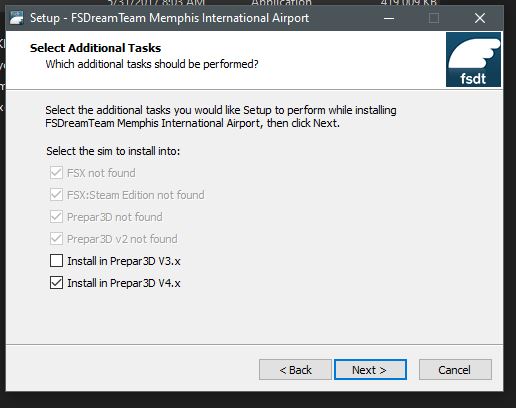Screen dimensions: 516x408
Task: Cancel the Memphis Airport setup
Action: click(x=455, y=370)
